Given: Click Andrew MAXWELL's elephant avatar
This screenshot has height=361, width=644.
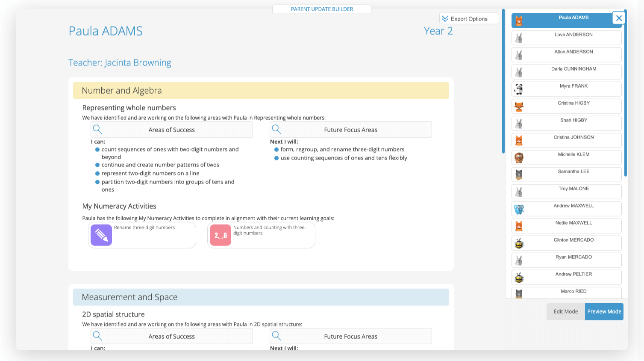Looking at the screenshot, I should point(519,209).
